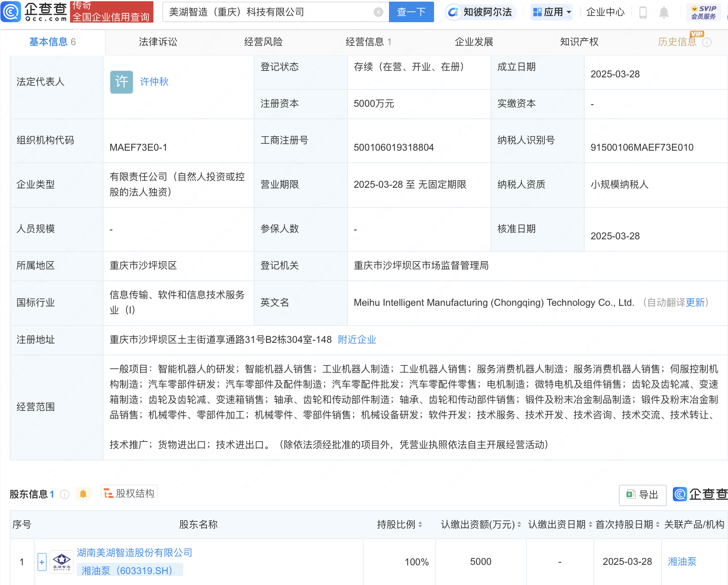Viewport: 728px width, 585px height.
Task: Expand shareholder row 1 with the plus icon
Action: coord(42,562)
